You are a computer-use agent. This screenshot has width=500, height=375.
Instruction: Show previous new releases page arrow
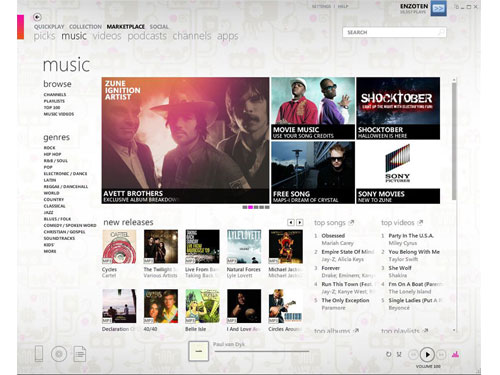point(291,222)
